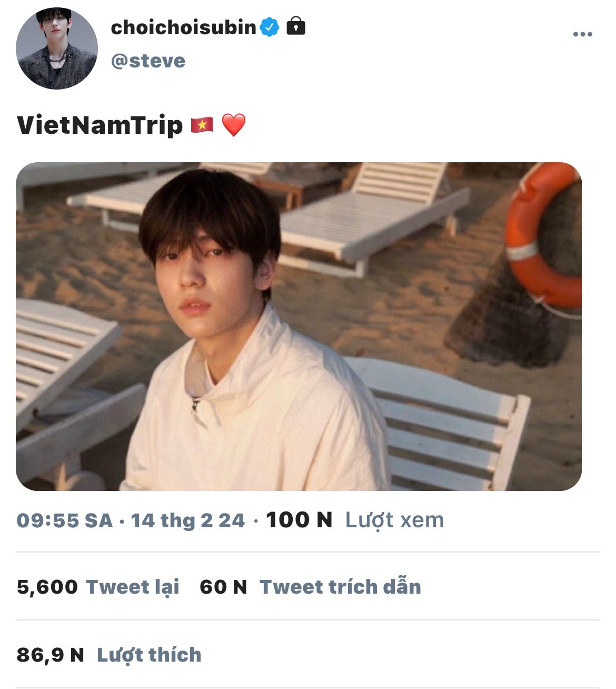The image size is (616, 689).
Task: Show the Lượt thích likes list
Action: (x=149, y=655)
